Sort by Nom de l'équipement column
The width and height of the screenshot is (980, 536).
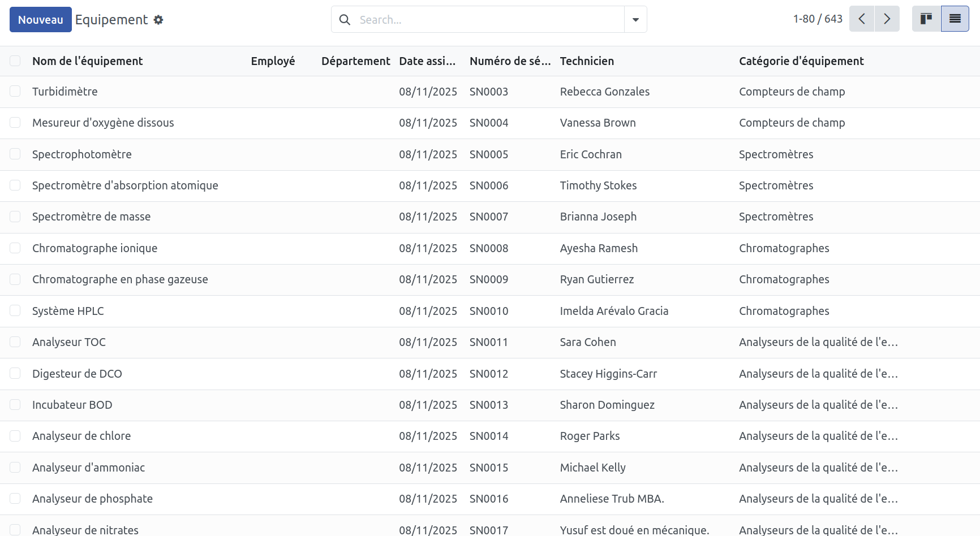88,61
